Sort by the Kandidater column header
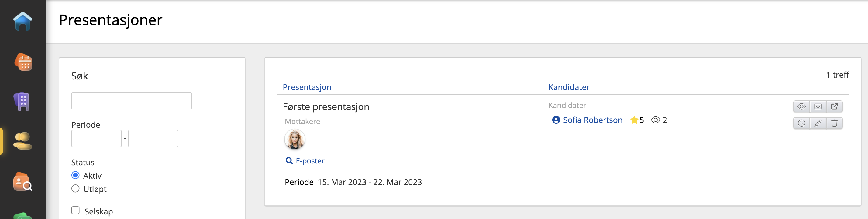868x219 pixels. pos(569,87)
